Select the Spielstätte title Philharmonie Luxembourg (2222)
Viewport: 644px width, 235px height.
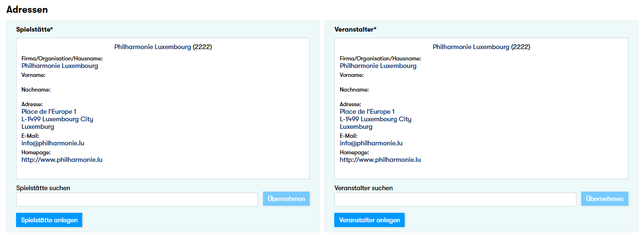point(163,47)
